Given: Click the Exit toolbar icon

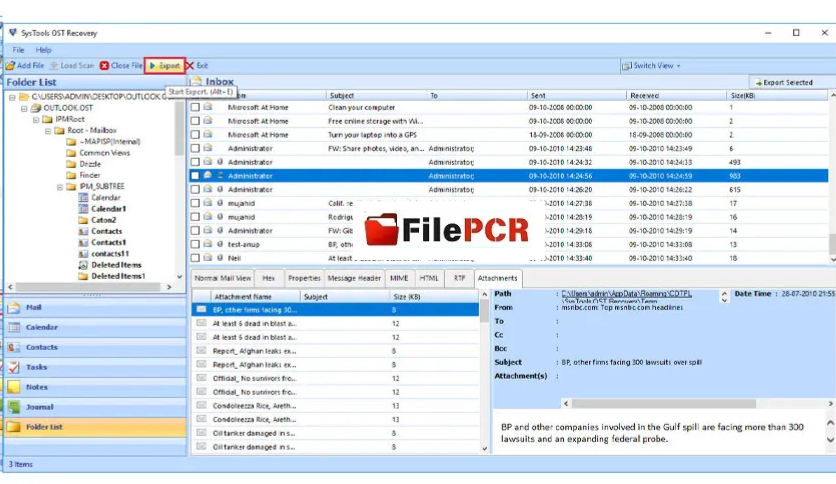Looking at the screenshot, I should pos(190,66).
